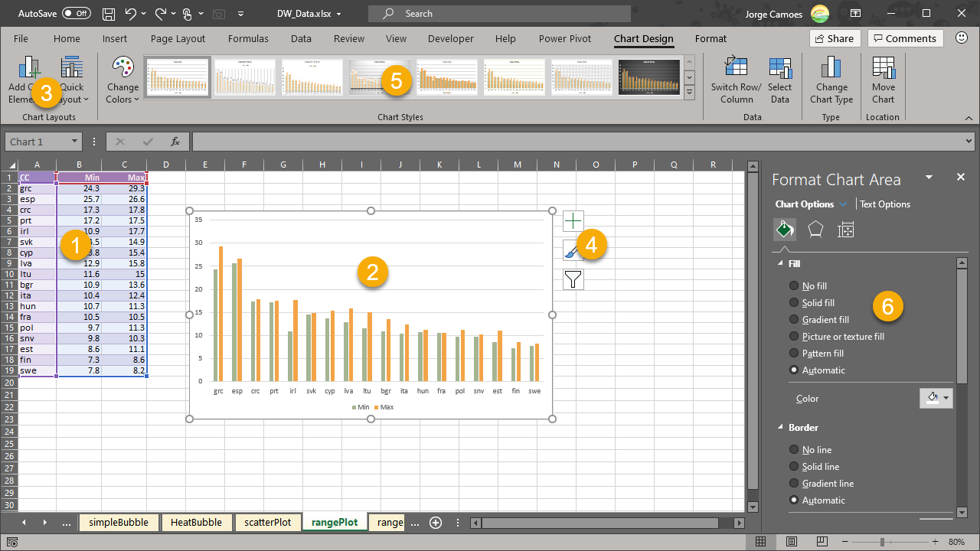Click the Share button
The height and width of the screenshot is (551, 980).
point(835,38)
